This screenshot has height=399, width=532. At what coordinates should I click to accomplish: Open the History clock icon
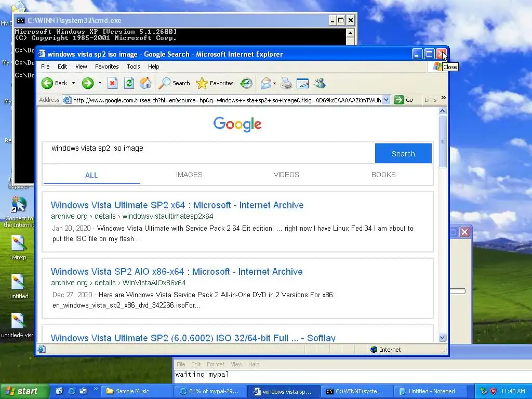[x=246, y=83]
